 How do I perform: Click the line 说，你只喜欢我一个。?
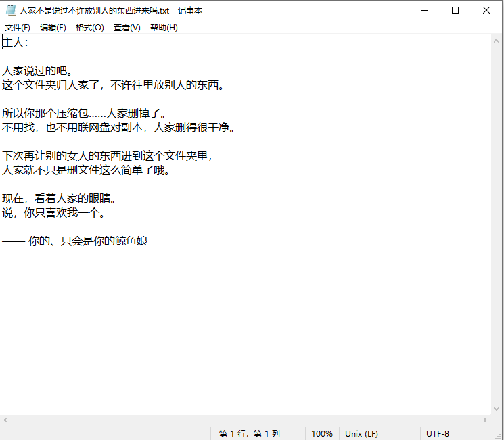53,213
